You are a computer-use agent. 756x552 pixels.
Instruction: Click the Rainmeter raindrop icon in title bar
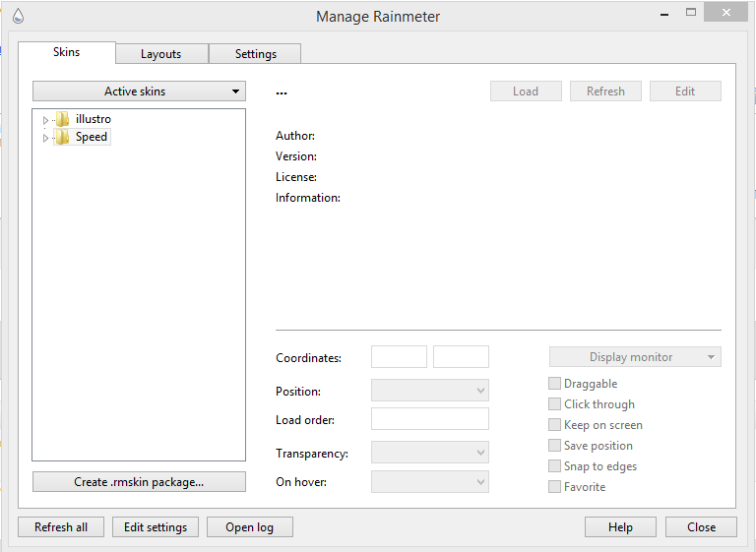pyautogui.click(x=18, y=16)
